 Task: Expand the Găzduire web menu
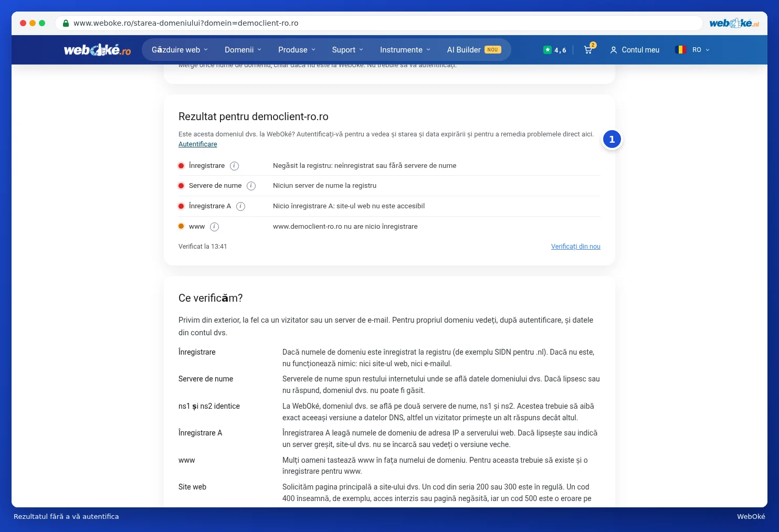pyautogui.click(x=180, y=50)
